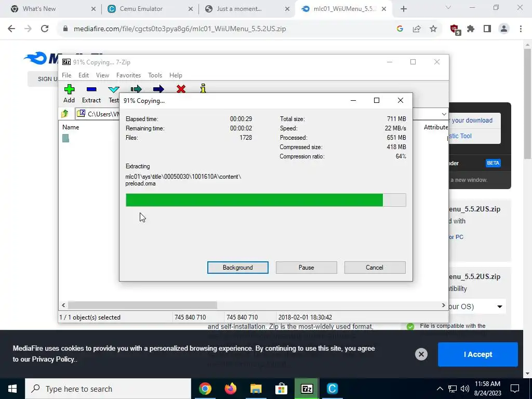Open the tab search chevron
Viewport: 532px width, 399px height.
[448, 8]
